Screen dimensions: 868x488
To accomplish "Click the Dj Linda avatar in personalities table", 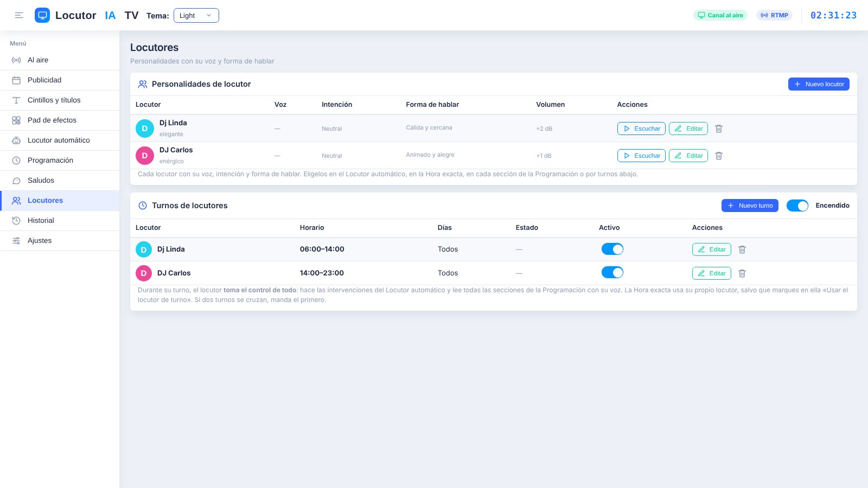I will [x=145, y=129].
